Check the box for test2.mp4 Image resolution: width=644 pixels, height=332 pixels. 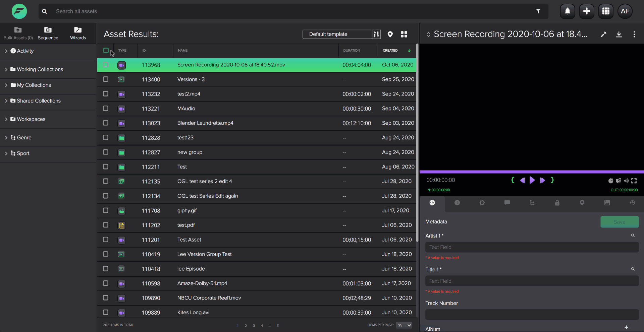[106, 94]
